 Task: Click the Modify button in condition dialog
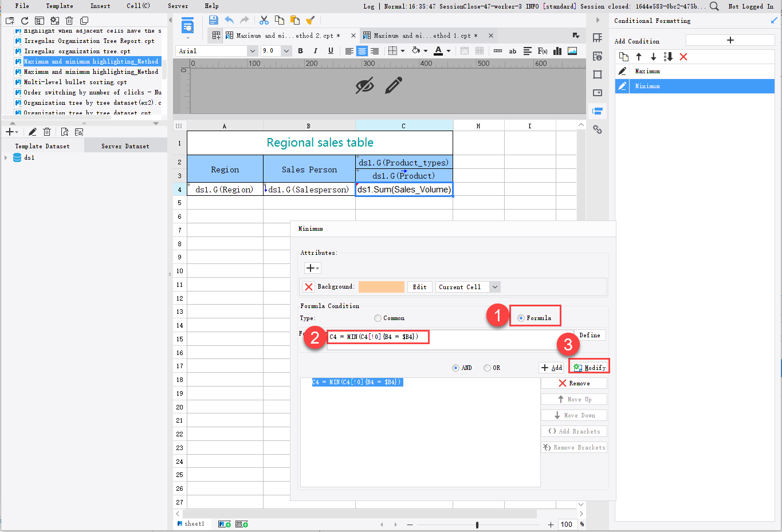click(x=589, y=365)
